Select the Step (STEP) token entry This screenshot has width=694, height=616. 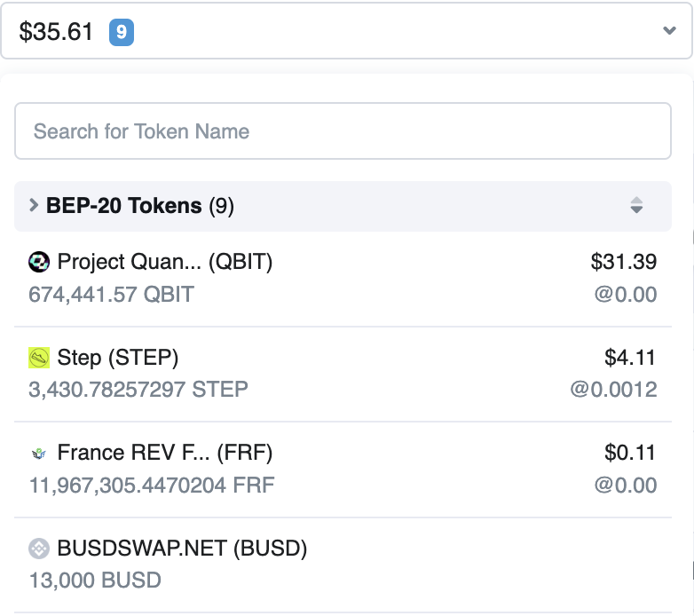click(x=118, y=358)
